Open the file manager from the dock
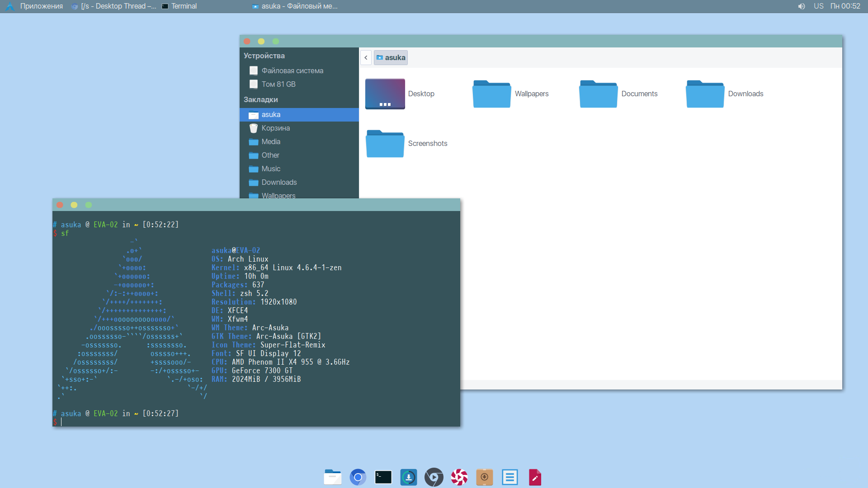The image size is (868, 488). coord(333,477)
